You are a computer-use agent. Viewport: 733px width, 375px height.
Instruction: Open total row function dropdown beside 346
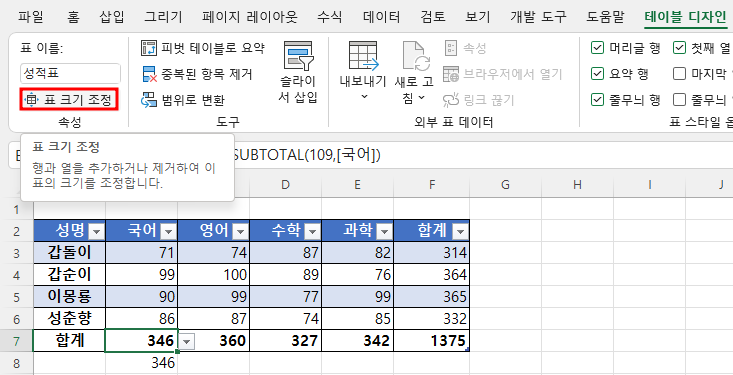point(187,342)
